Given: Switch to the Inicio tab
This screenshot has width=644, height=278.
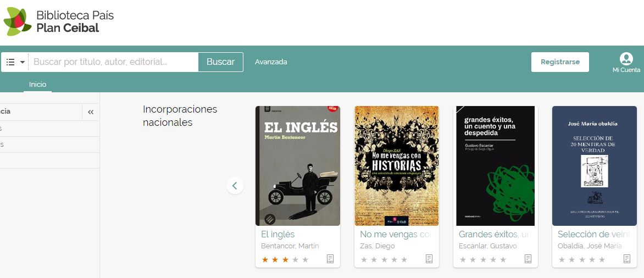Looking at the screenshot, I should (x=38, y=85).
